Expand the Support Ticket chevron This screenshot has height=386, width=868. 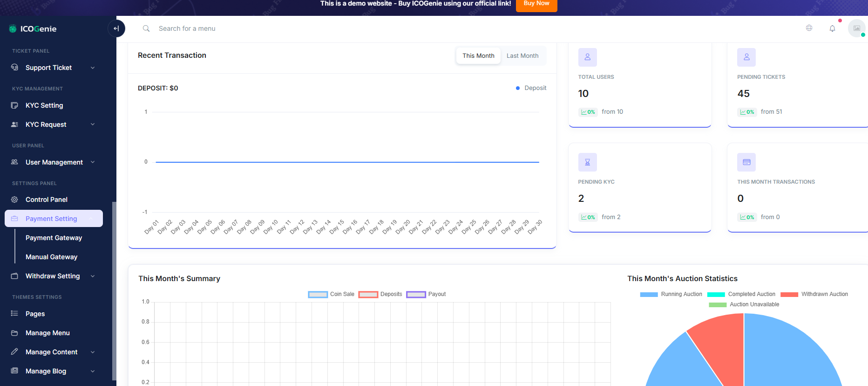point(93,68)
